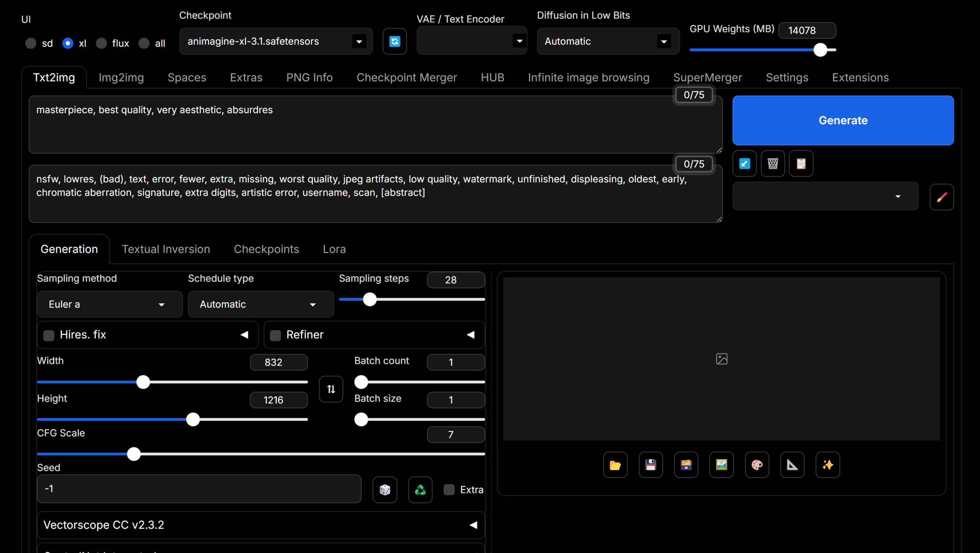
Task: Select the flux UI radio button
Action: point(102,43)
